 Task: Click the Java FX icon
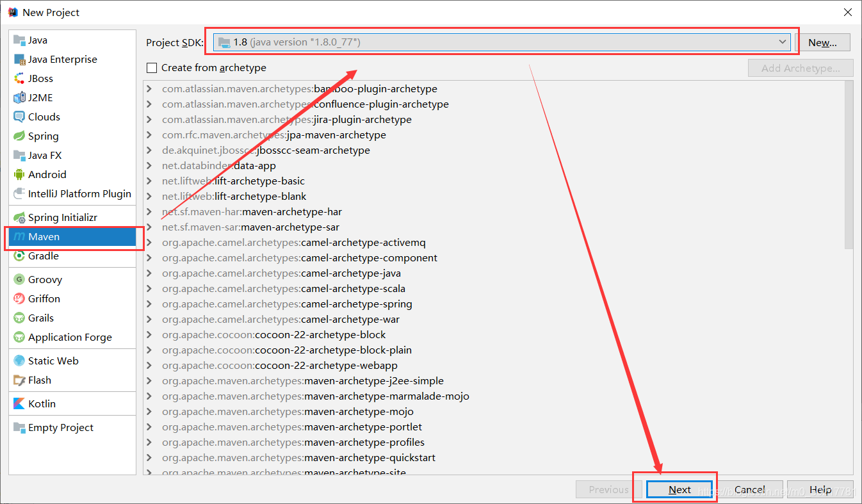pos(19,156)
